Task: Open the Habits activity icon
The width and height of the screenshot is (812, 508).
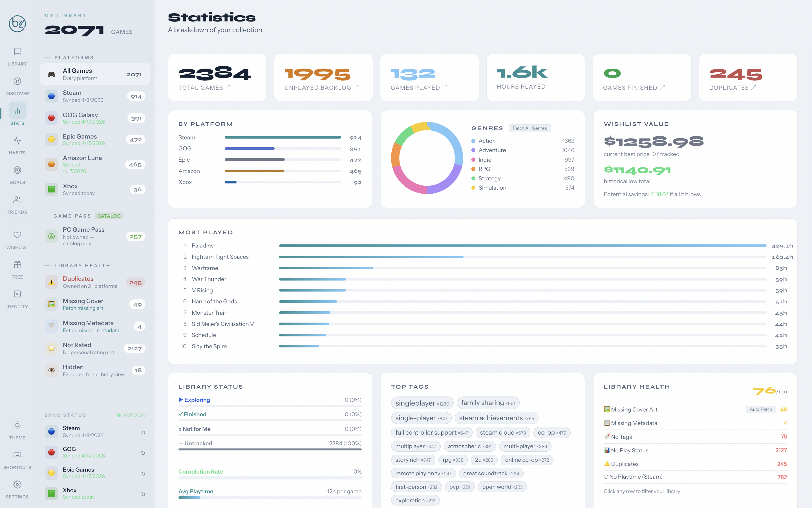Action: (x=17, y=141)
